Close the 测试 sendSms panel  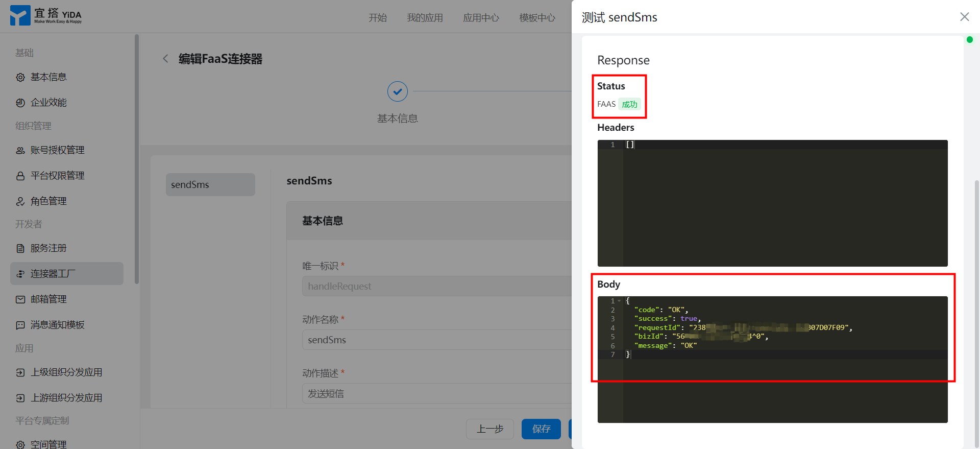[964, 17]
